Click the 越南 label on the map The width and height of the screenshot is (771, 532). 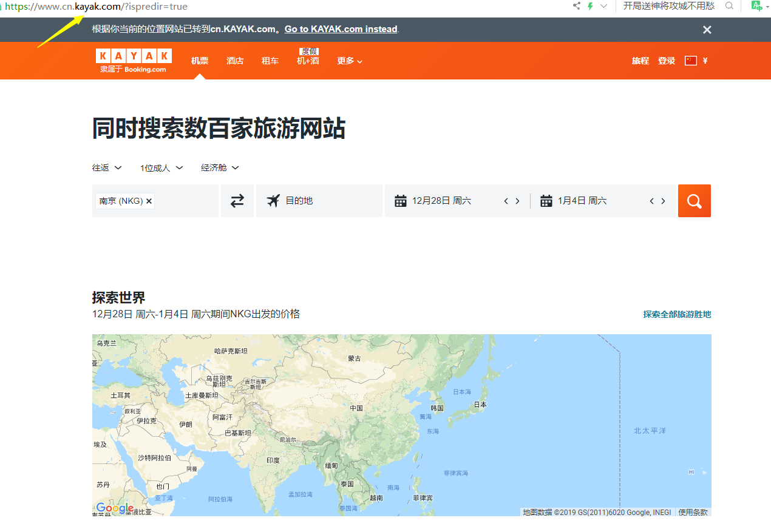[x=376, y=498]
